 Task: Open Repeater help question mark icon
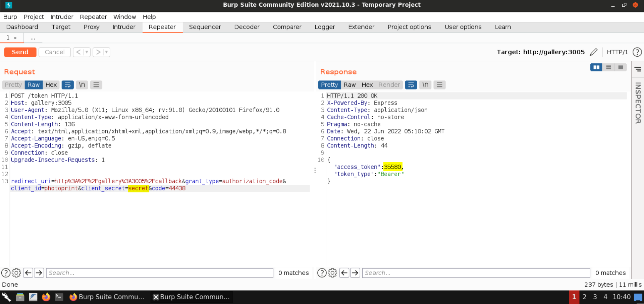(637, 52)
